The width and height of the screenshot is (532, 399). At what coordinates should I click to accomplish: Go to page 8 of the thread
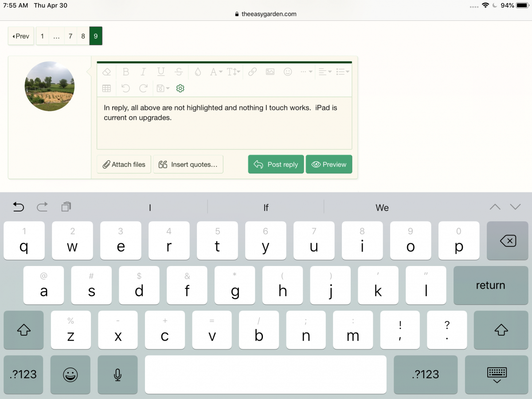coord(83,36)
